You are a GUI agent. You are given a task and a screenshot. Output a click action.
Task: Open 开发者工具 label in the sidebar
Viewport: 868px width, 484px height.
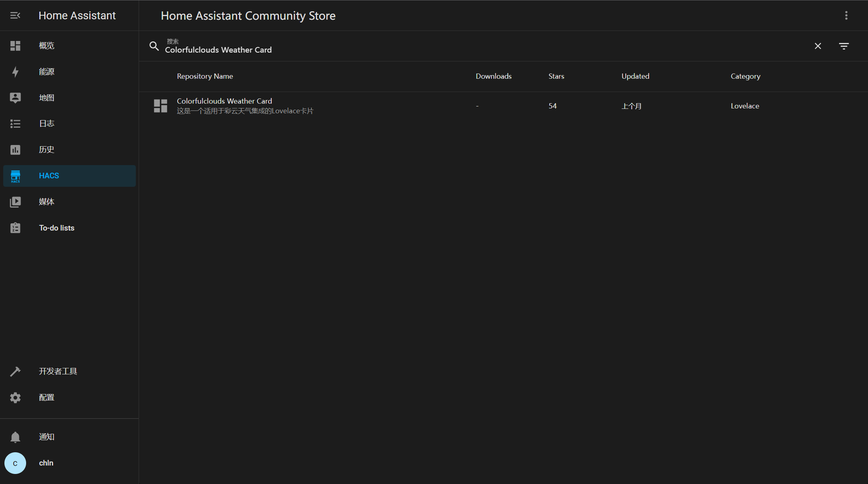(58, 371)
